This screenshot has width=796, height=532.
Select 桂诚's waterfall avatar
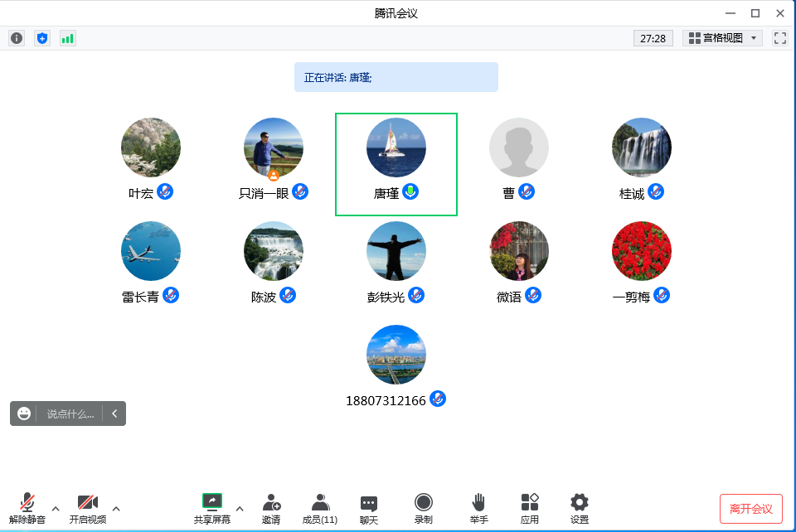click(642, 148)
